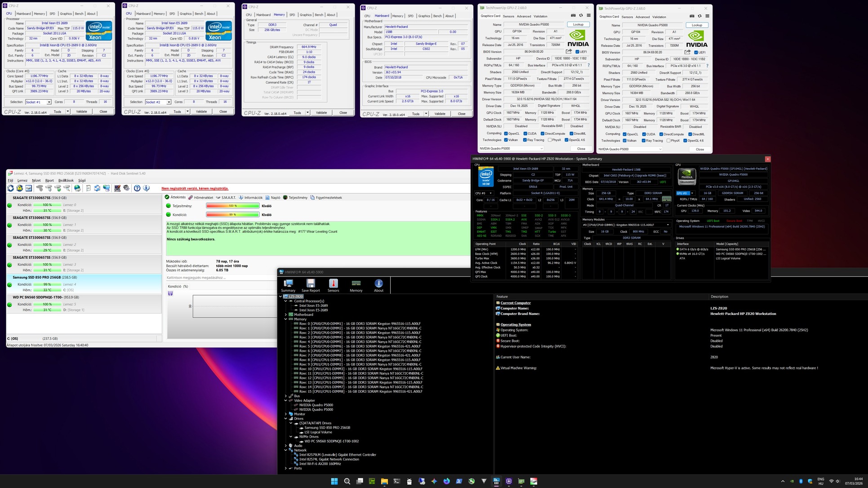Open the Riport menu in Hard Disk Sentinel
This screenshot has width=868, height=488.
point(49,180)
